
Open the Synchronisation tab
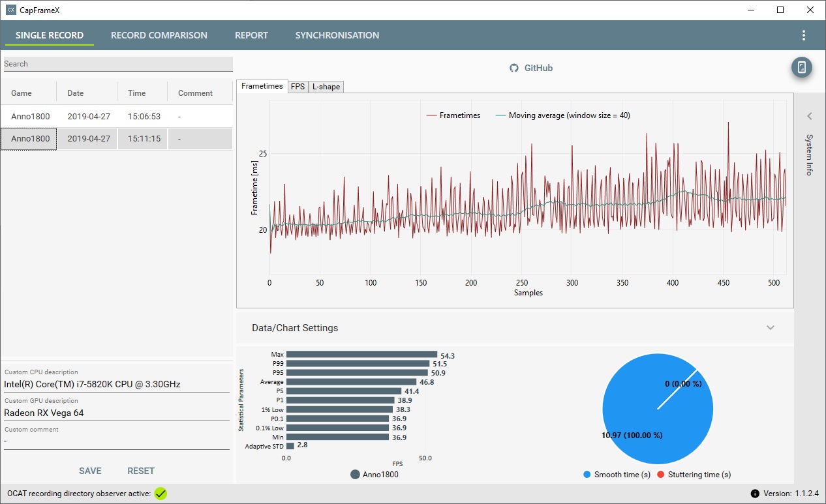coord(337,35)
